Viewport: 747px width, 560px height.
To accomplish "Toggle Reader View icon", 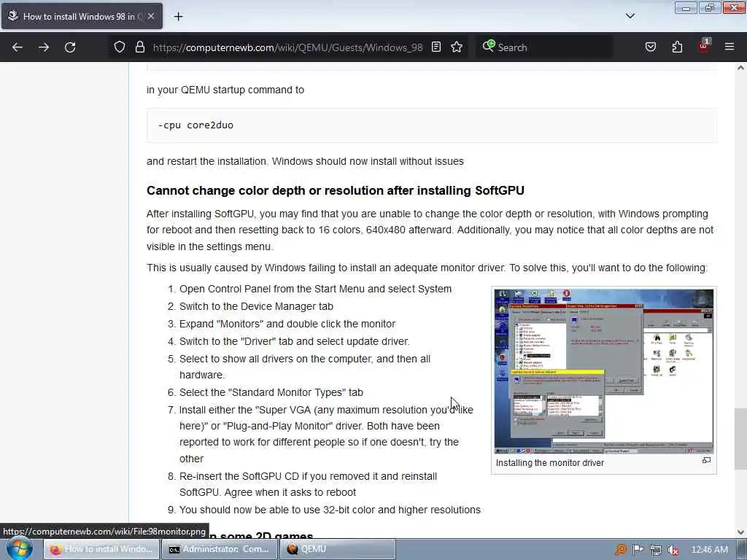I will [436, 47].
